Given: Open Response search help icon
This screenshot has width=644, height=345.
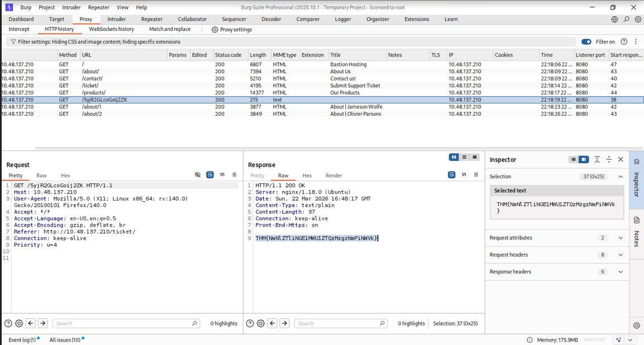Looking at the screenshot, I should (x=250, y=323).
